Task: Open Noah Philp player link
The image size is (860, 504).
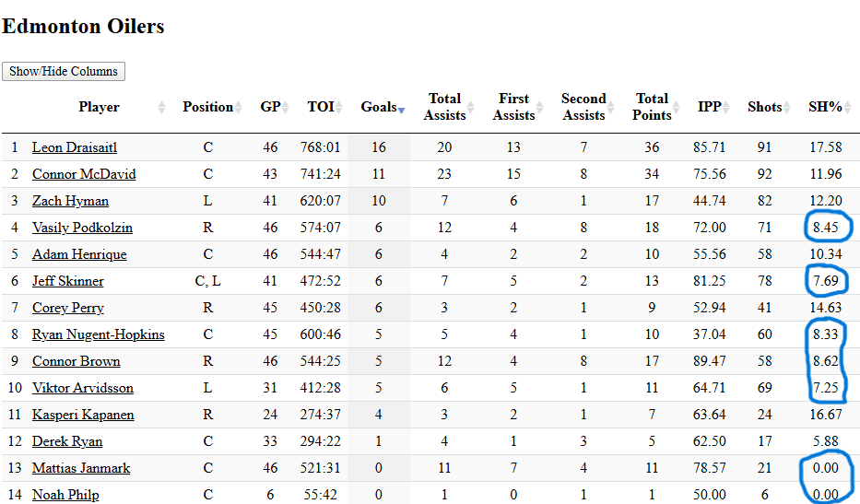Action: point(65,495)
